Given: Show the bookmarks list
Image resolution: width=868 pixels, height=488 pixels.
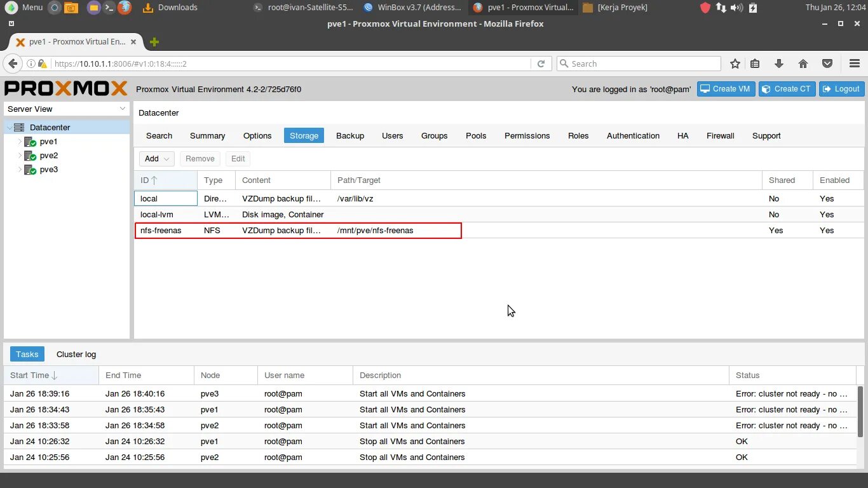Looking at the screenshot, I should coord(755,64).
